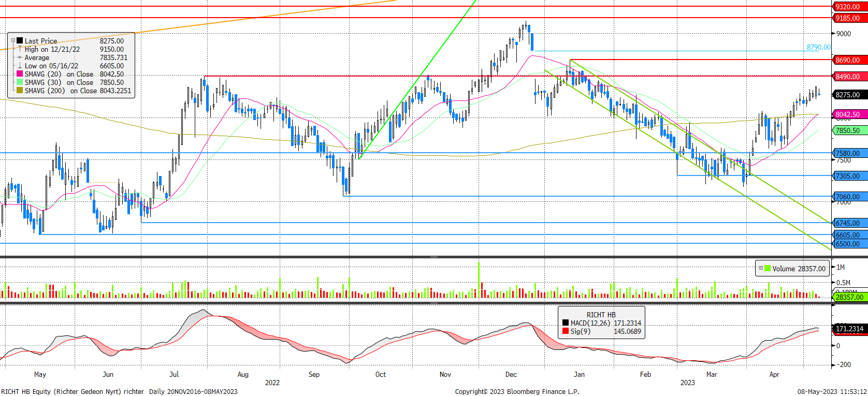Select the 8275.00 last price axis label
868x396 pixels.
click(848, 95)
